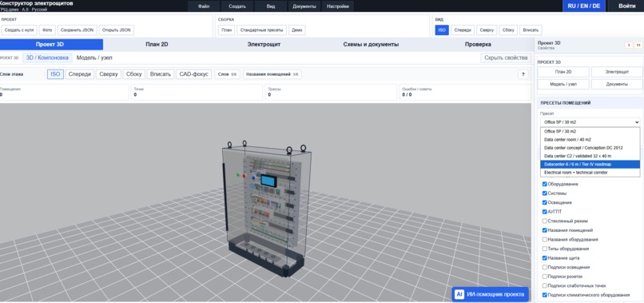
Task: Click the Создать с нуля button
Action: click(19, 30)
